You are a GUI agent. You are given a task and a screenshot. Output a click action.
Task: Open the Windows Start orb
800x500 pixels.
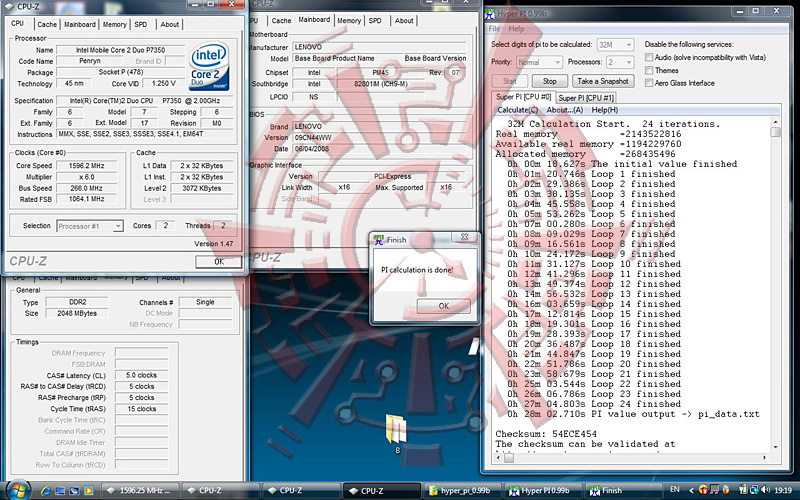17,490
